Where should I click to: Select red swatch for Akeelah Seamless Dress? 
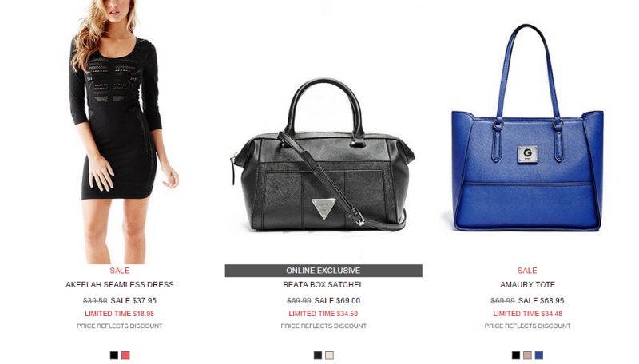[125, 355]
